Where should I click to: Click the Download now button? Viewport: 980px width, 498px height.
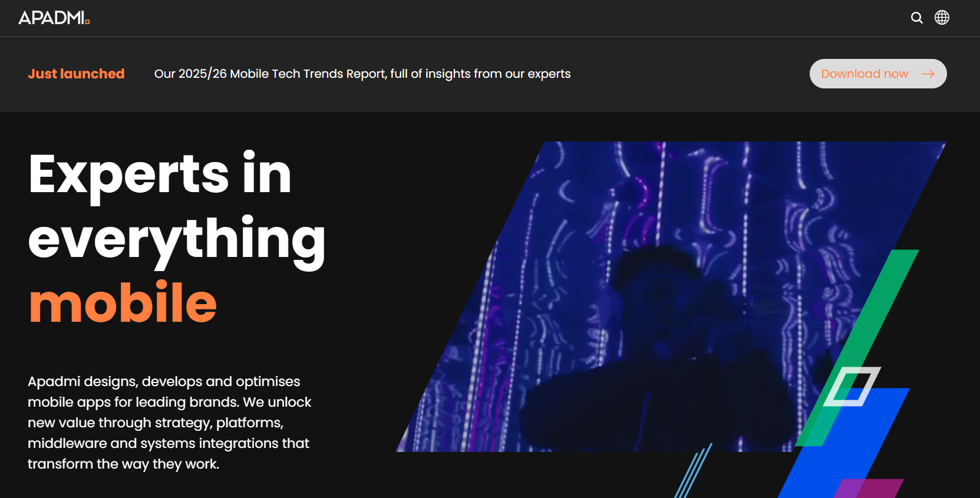[x=878, y=74]
